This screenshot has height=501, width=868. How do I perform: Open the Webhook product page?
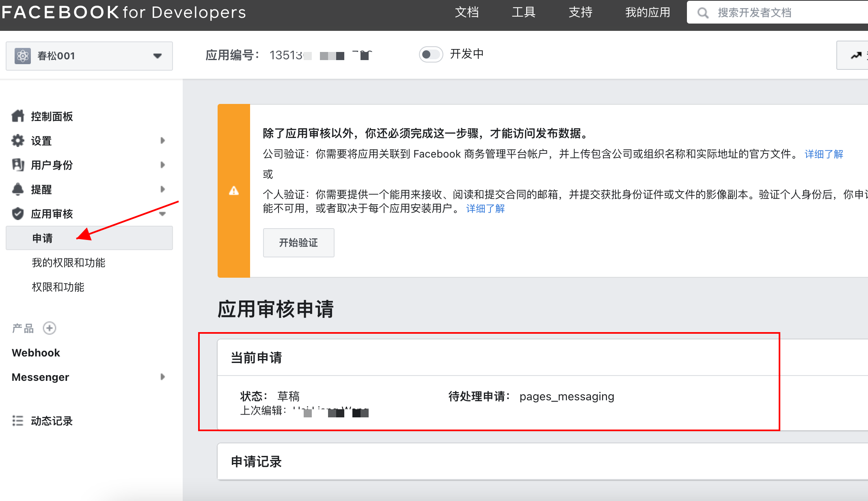(36, 353)
